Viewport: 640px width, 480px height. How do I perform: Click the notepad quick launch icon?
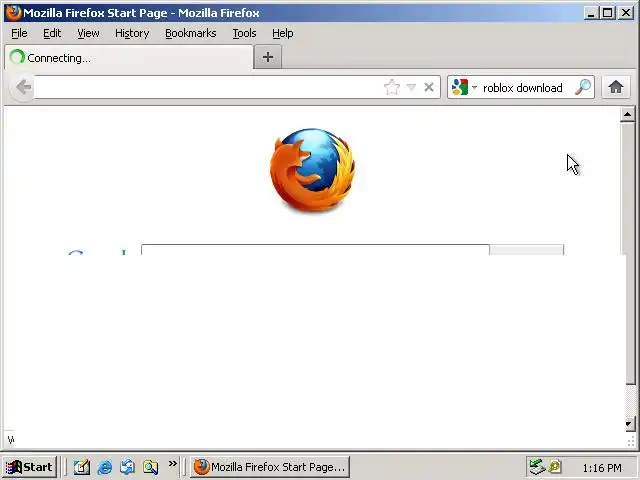tap(82, 467)
